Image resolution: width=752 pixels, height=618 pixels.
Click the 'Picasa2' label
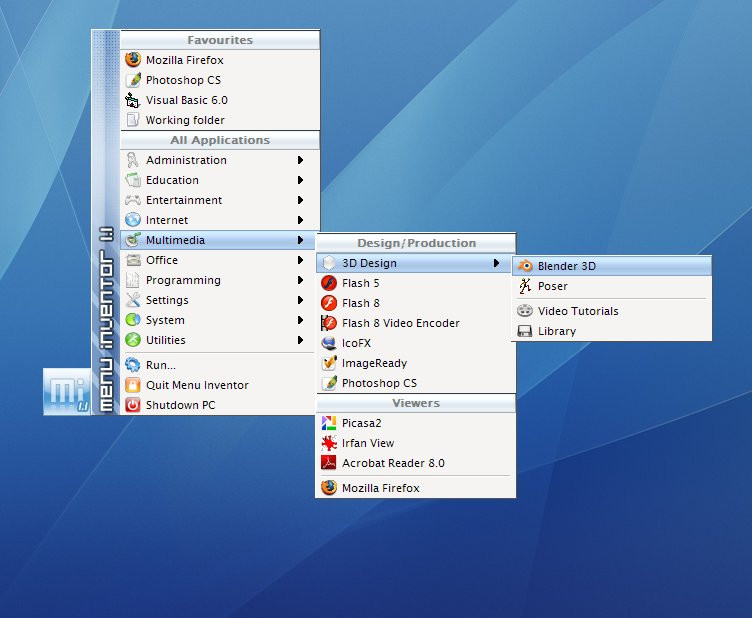[361, 423]
